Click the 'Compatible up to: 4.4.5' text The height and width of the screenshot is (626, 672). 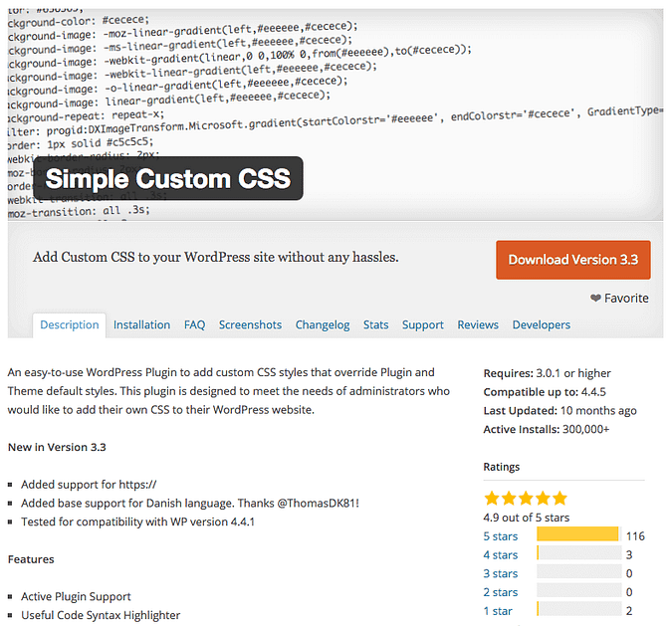[x=545, y=392]
